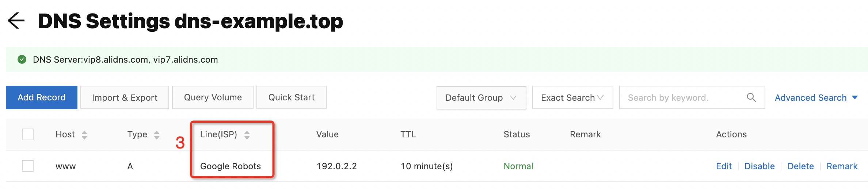
Task: Open Import & Export
Action: point(125,97)
